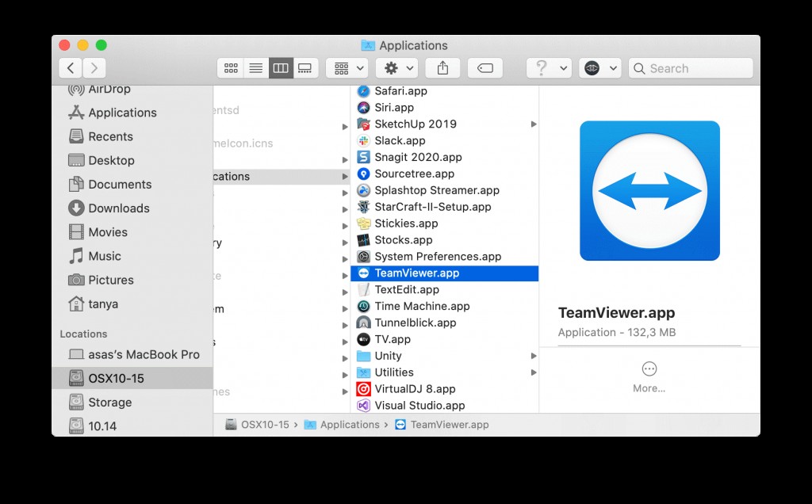812x504 pixels.
Task: Click the "cations" highlighted row arrow
Action: 345,177
